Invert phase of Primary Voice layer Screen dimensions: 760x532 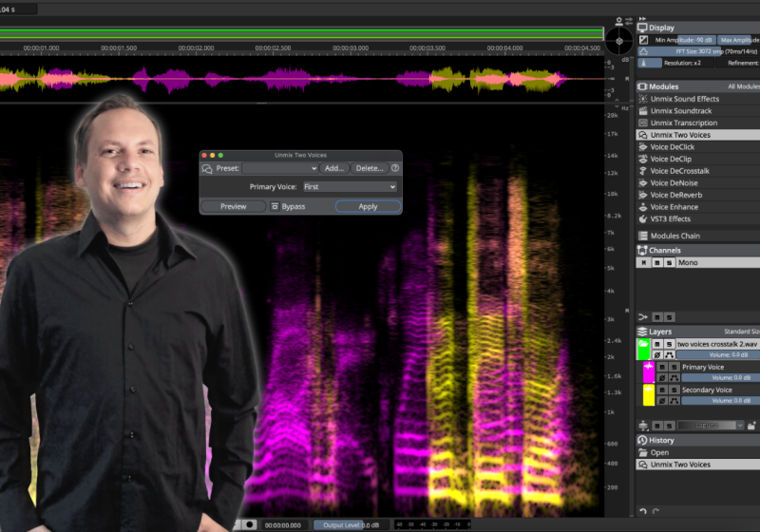pos(662,378)
